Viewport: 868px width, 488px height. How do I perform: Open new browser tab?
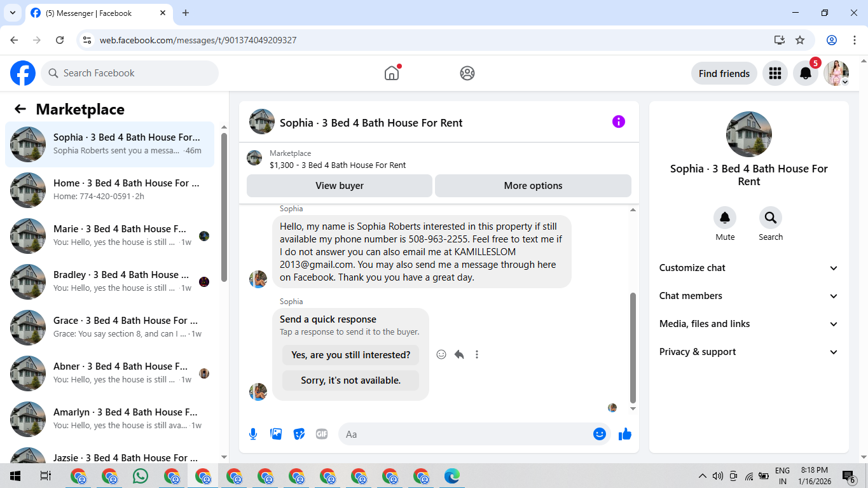186,13
